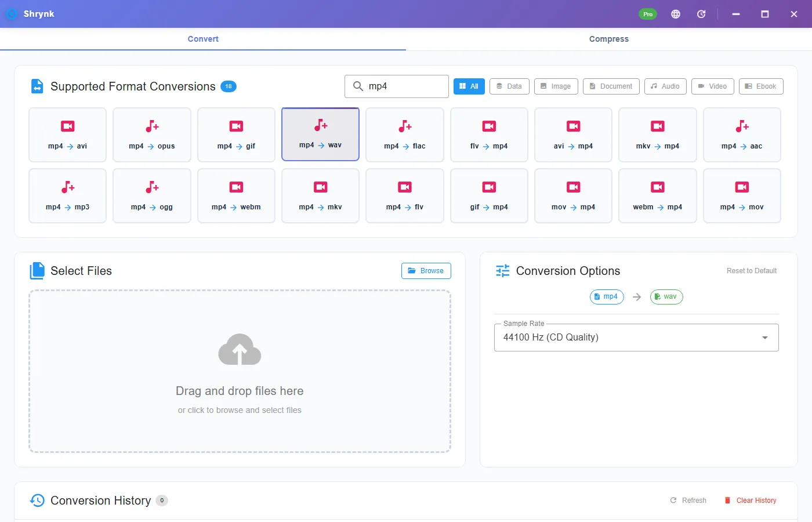Select the avi to mp4 conversion card
The height and width of the screenshot is (522, 812).
click(x=573, y=135)
